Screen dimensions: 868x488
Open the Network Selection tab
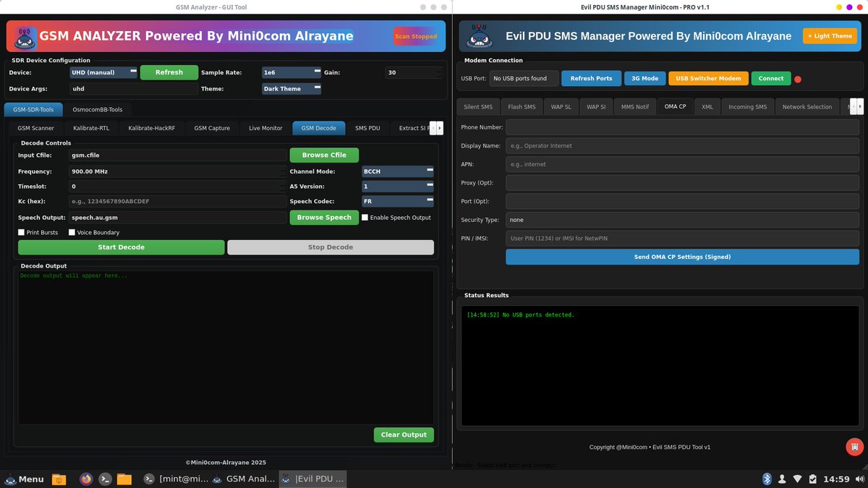(807, 107)
